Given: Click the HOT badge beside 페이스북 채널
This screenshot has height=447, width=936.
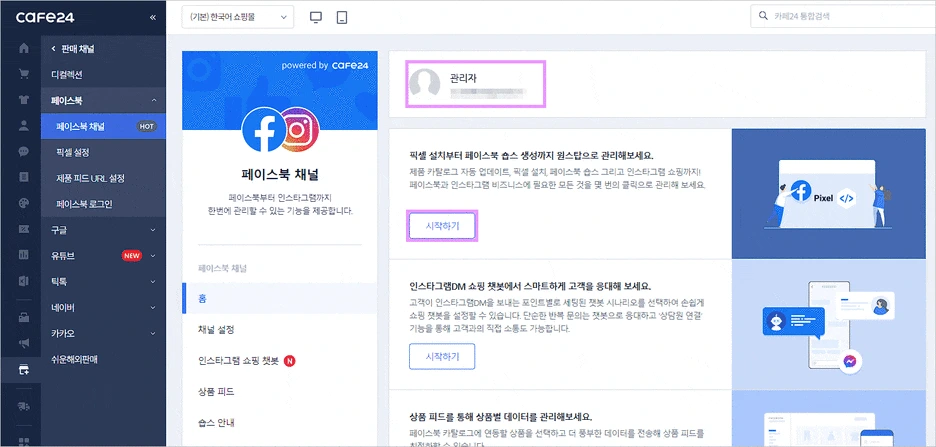Looking at the screenshot, I should click(147, 127).
